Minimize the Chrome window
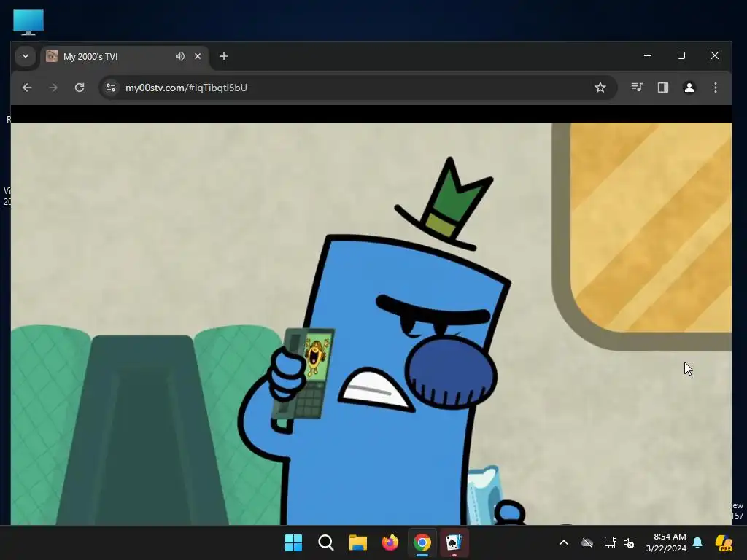Viewport: 747px width, 560px height. tap(648, 55)
